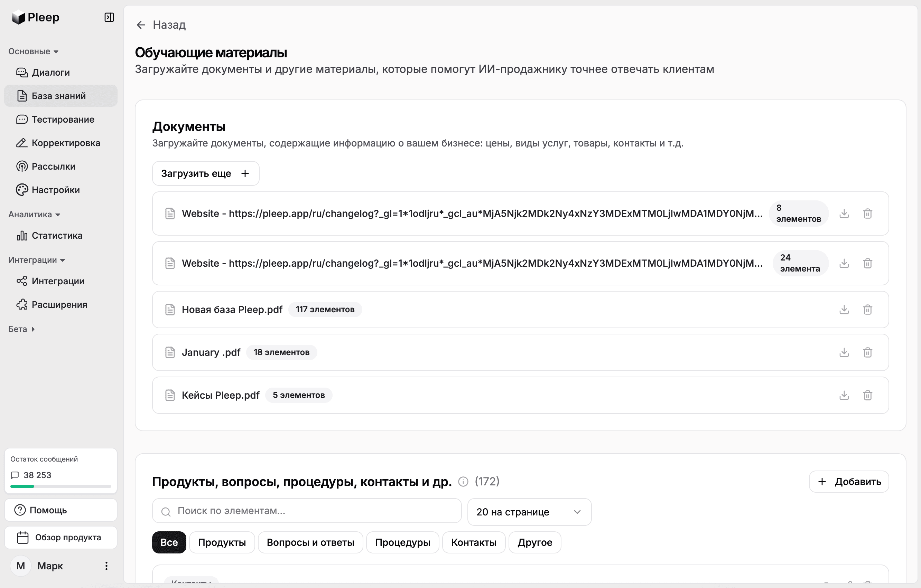Download the January .pdf document

pyautogui.click(x=844, y=352)
